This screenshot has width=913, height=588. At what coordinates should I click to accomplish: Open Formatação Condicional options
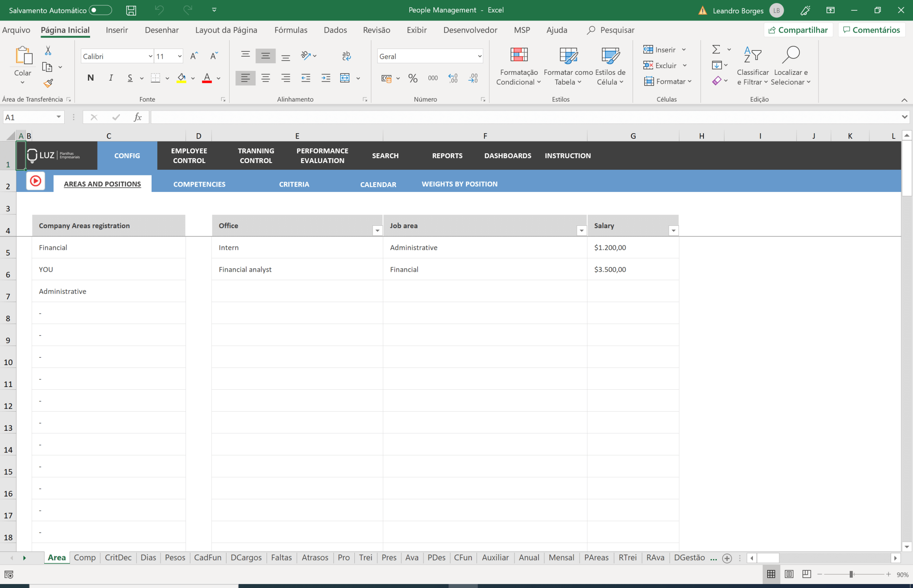click(x=517, y=65)
